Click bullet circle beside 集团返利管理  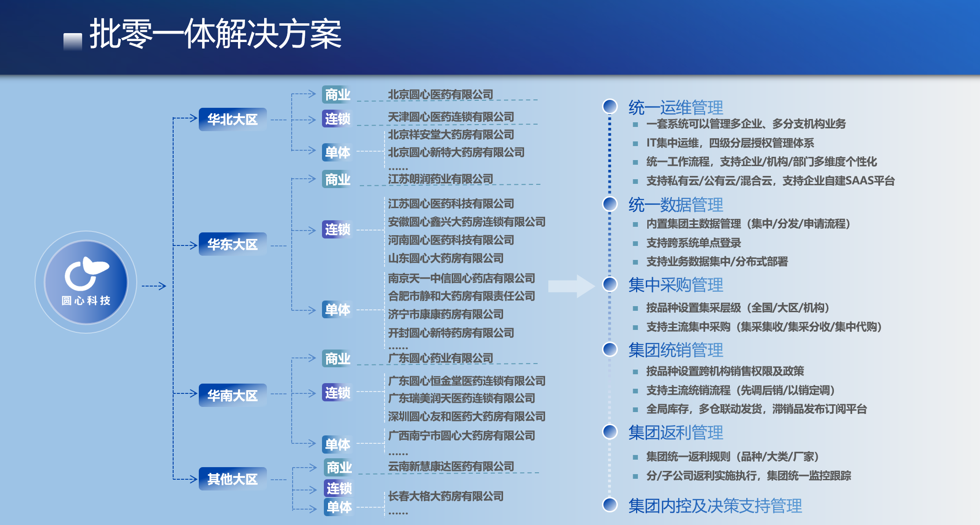610,432
